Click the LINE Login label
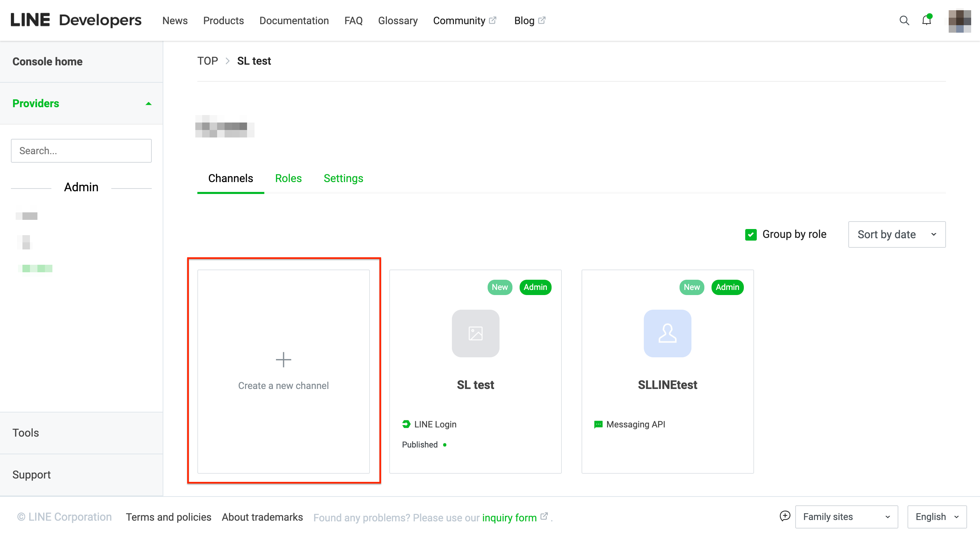This screenshot has width=980, height=537. tap(435, 424)
